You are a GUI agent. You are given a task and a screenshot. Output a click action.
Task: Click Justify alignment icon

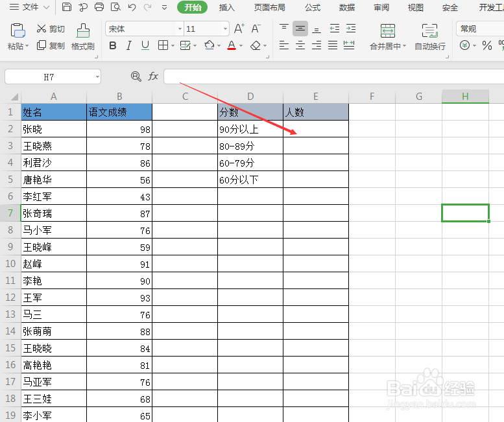(x=333, y=45)
